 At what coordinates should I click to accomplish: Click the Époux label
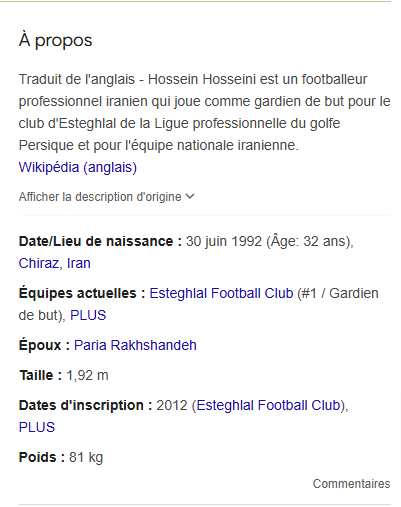[x=44, y=345]
